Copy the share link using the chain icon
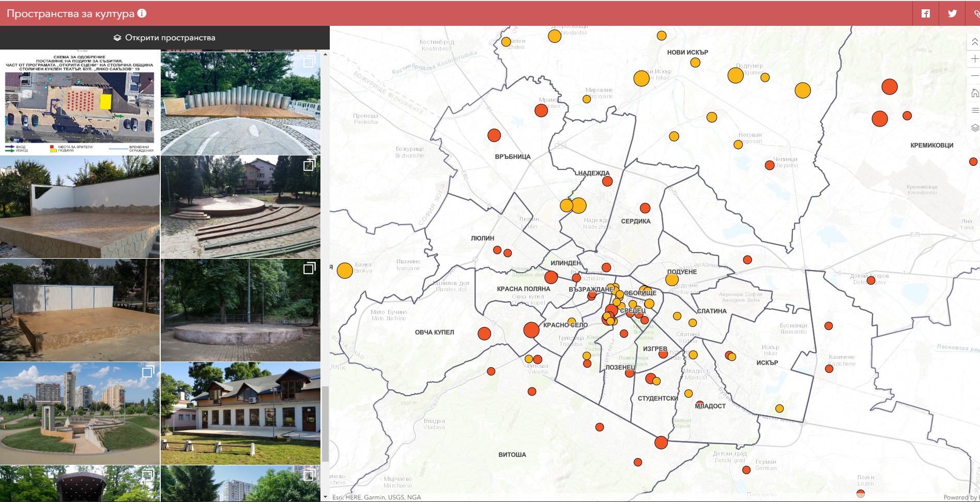Viewport: 980px width, 502px height. (x=975, y=14)
